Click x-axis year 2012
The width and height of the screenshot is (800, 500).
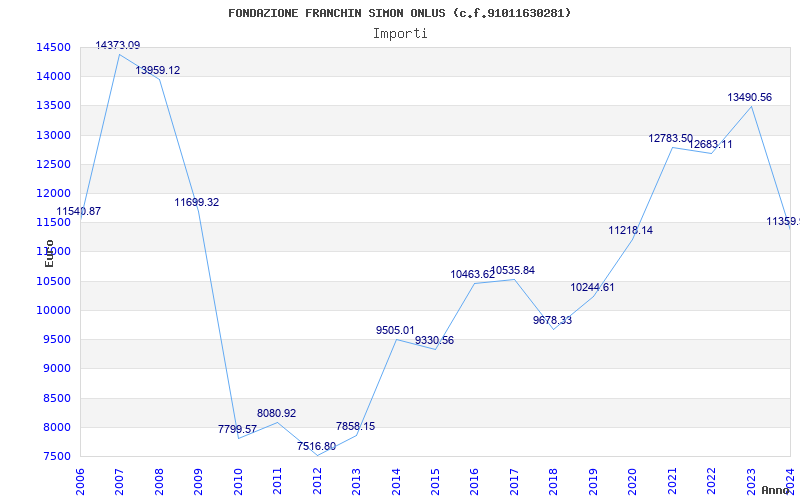(x=317, y=481)
